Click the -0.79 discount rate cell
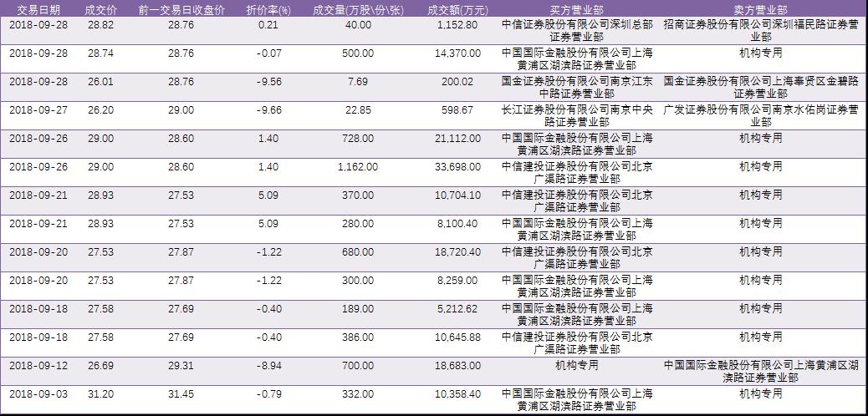868x416 pixels. (x=268, y=394)
